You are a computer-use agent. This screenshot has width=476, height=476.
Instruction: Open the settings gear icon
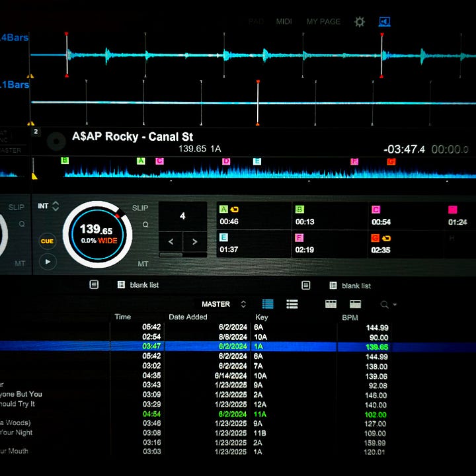[360, 22]
